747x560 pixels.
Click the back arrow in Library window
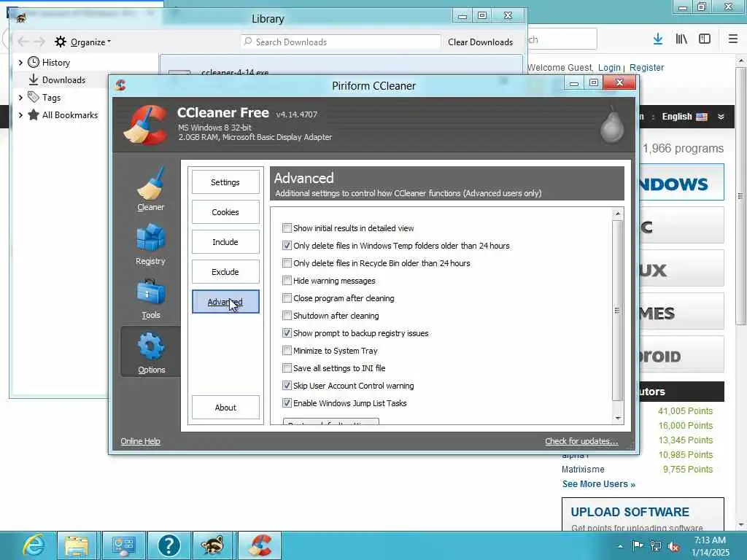coord(23,42)
